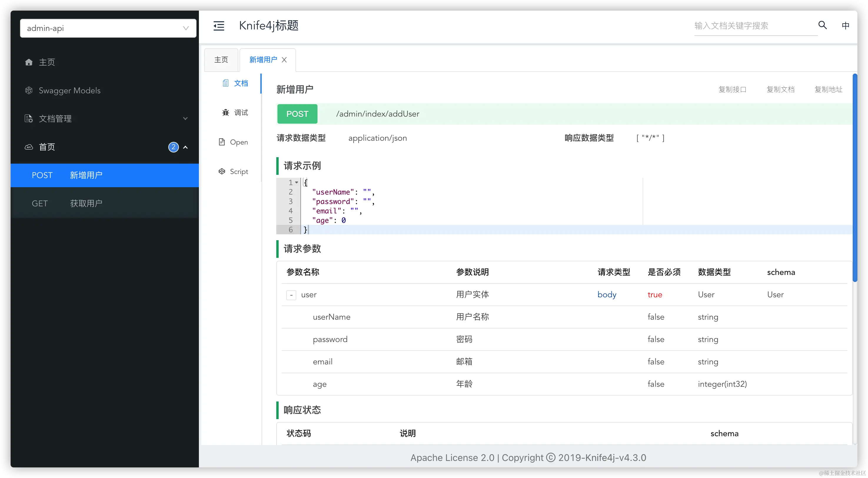Click the home icon in the sidebar
Image resolution: width=868 pixels, height=478 pixels.
tap(29, 62)
